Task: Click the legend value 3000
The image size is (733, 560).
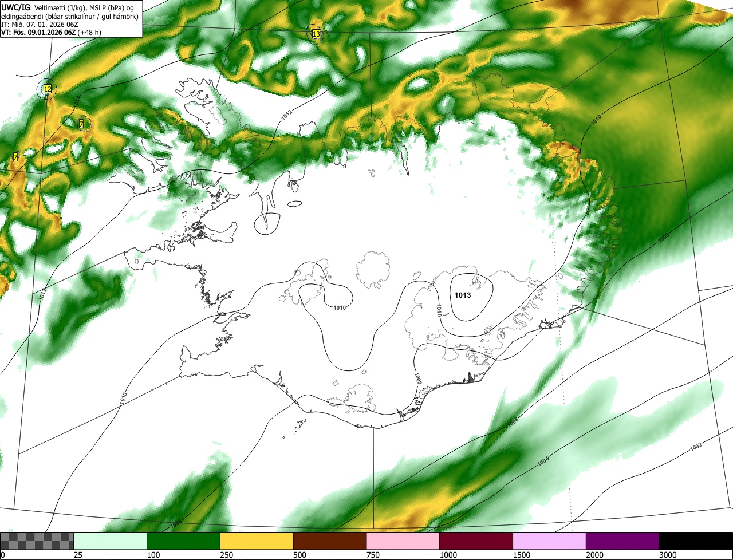Action: [668, 555]
